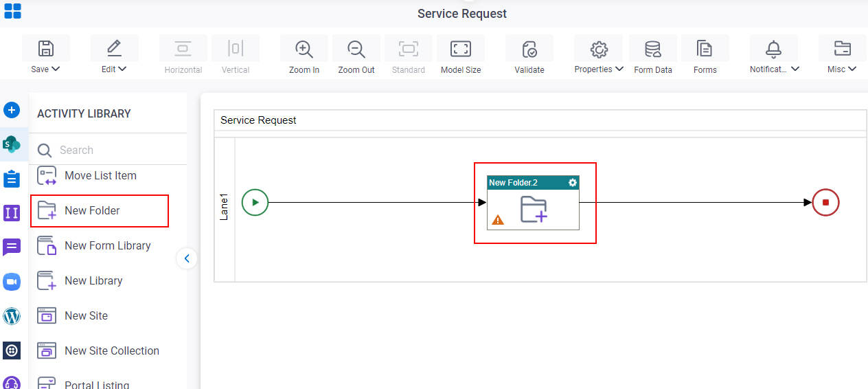Select the purple text-cursor sidebar icon
The image size is (868, 389).
coord(12,213)
